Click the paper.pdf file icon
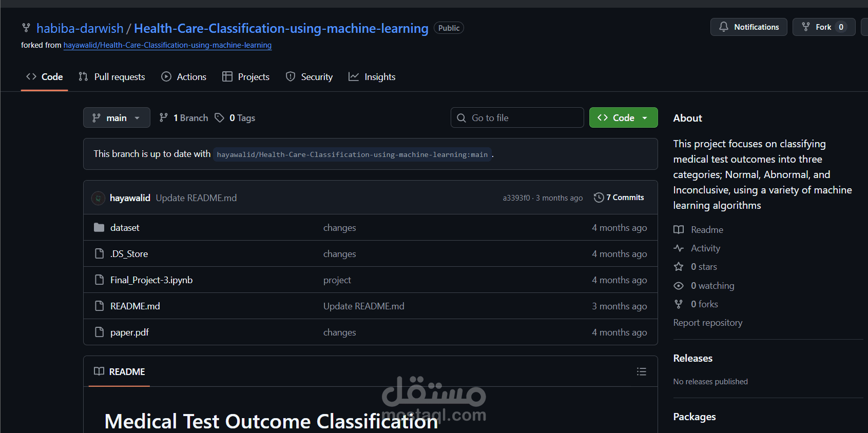Image resolution: width=868 pixels, height=433 pixels. [x=100, y=332]
